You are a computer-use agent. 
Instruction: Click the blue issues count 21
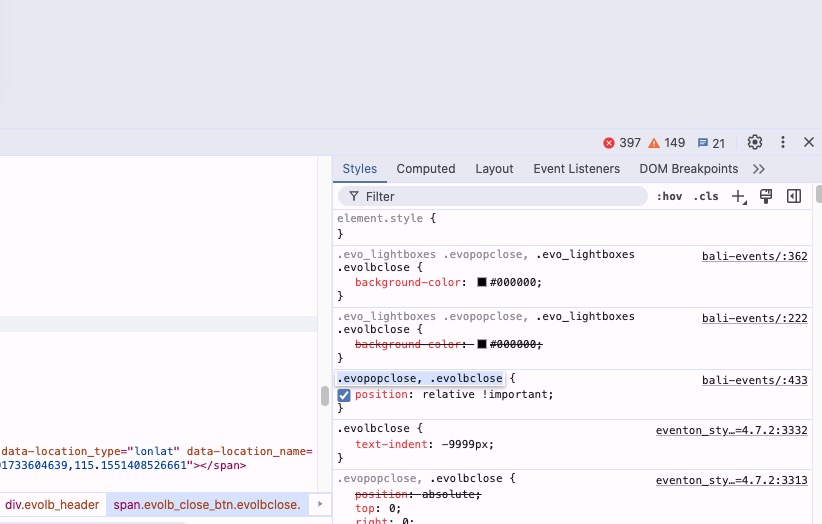711,143
